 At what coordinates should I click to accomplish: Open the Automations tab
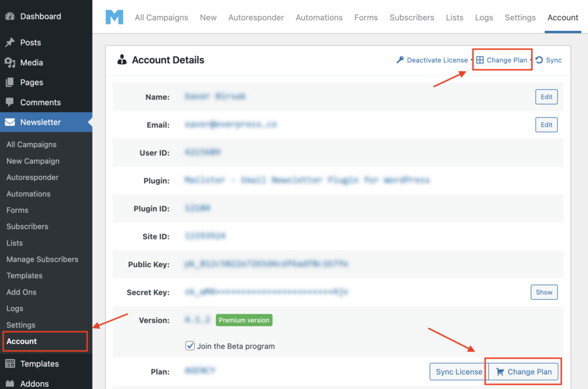tap(319, 17)
